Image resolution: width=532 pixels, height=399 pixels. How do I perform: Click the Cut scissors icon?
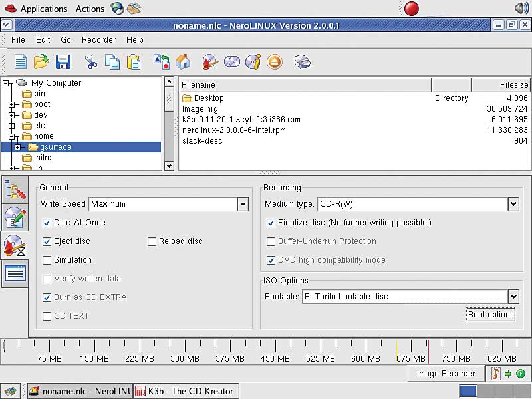click(91, 63)
